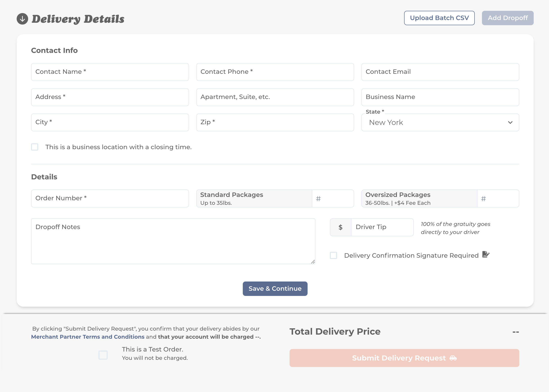
Task: Enable Delivery Confirmation Signature Required
Action: (333, 255)
